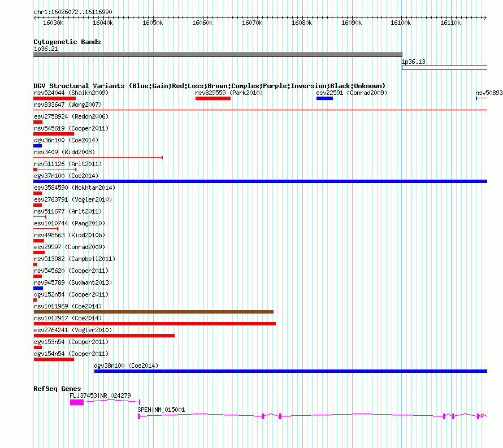Screen dimensions: 503x448
Task: Click the esv2758924 (Redon2006) label
Action: [71, 116]
